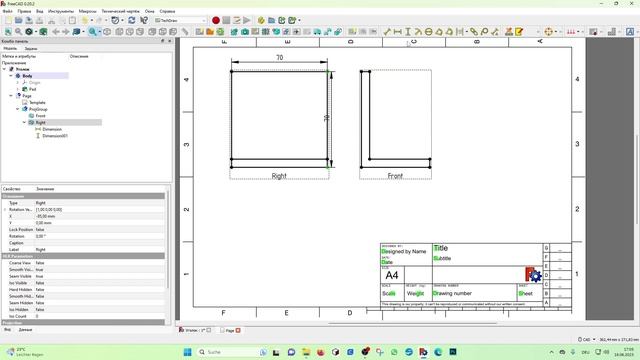640x360 pixels.
Task: Click the X position property value field
Action: [x=100, y=216]
